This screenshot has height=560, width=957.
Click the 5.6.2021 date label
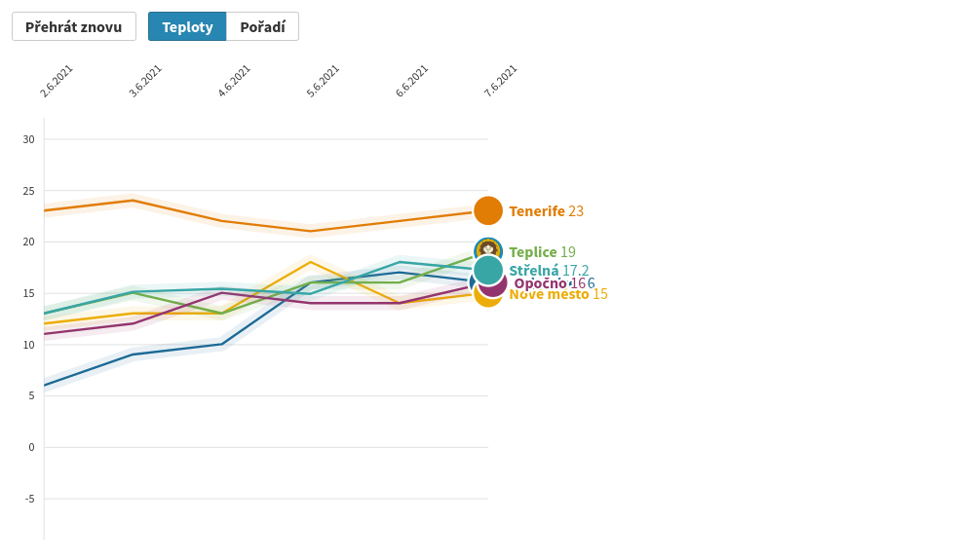[323, 81]
